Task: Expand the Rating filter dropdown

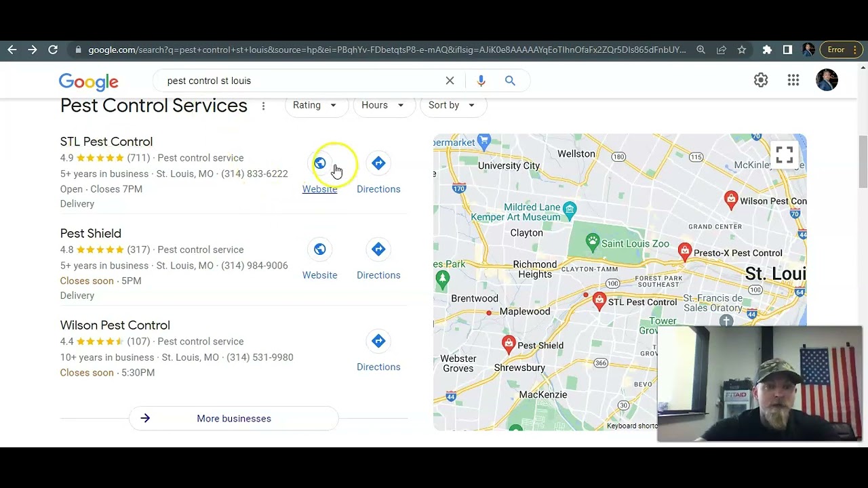Action: pyautogui.click(x=315, y=105)
